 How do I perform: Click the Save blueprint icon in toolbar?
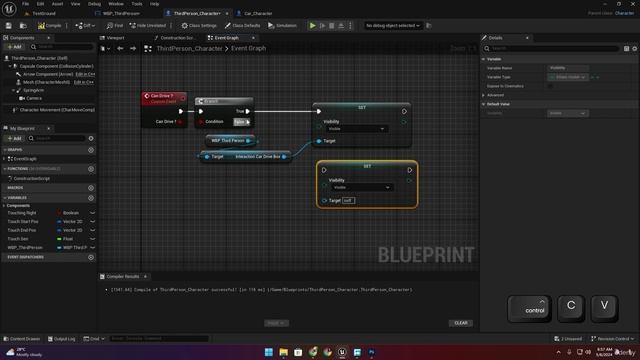click(x=9, y=25)
